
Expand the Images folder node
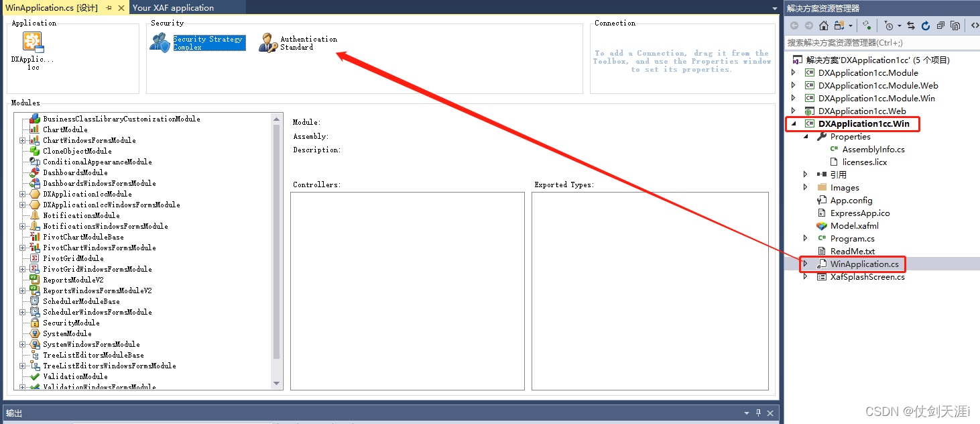click(806, 187)
